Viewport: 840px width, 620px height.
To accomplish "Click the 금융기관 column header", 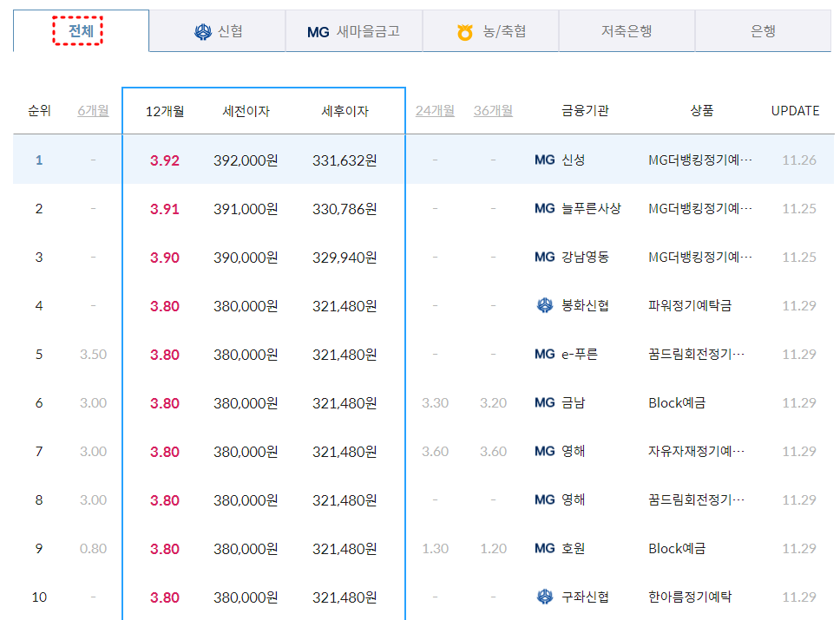I will click(585, 111).
